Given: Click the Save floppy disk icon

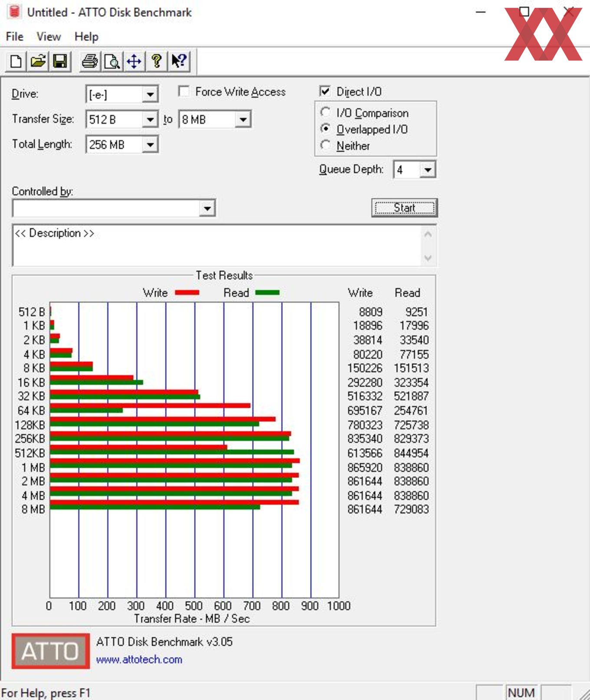Looking at the screenshot, I should (60, 61).
